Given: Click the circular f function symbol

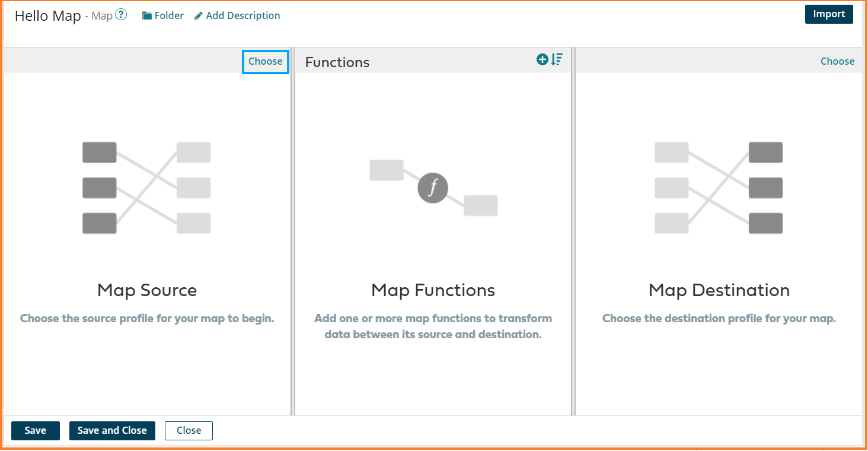Looking at the screenshot, I should [x=433, y=188].
